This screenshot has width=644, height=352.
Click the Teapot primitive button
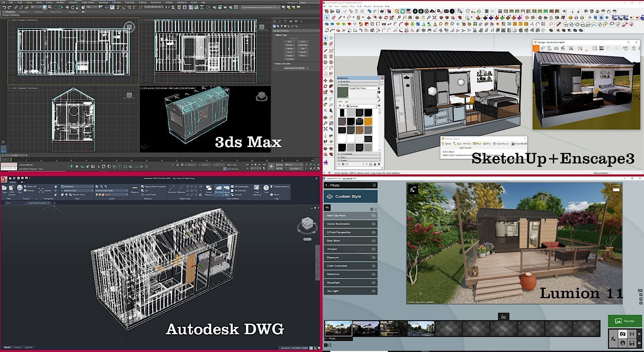289,55
